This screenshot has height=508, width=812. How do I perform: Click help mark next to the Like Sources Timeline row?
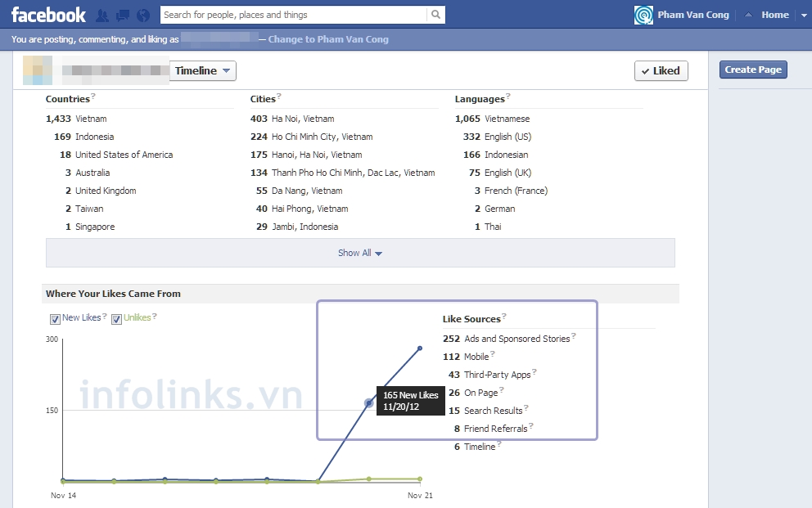coord(499,444)
